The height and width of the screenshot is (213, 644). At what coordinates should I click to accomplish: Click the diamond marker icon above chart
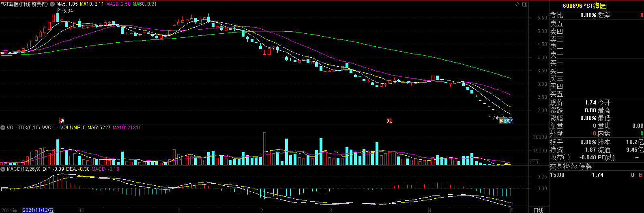click(517, 4)
